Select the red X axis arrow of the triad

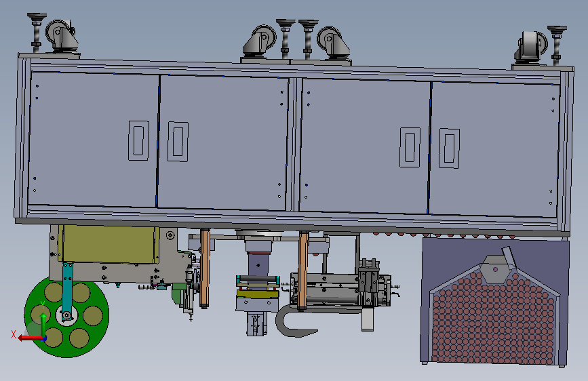tap(30, 338)
